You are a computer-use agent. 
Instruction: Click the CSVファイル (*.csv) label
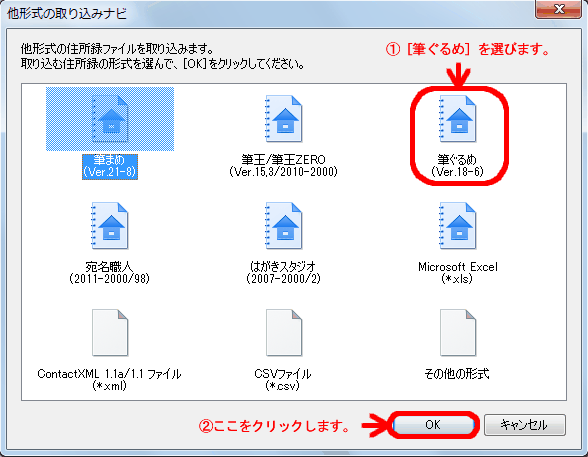(283, 379)
